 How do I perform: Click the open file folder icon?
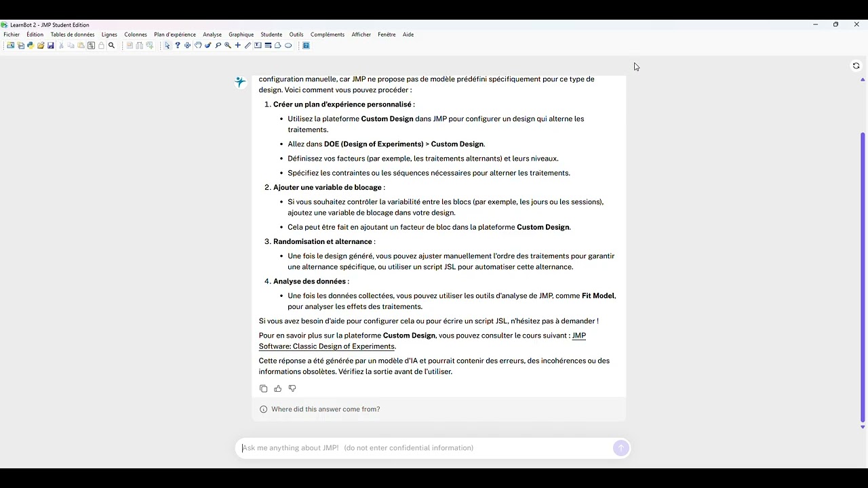click(x=41, y=45)
